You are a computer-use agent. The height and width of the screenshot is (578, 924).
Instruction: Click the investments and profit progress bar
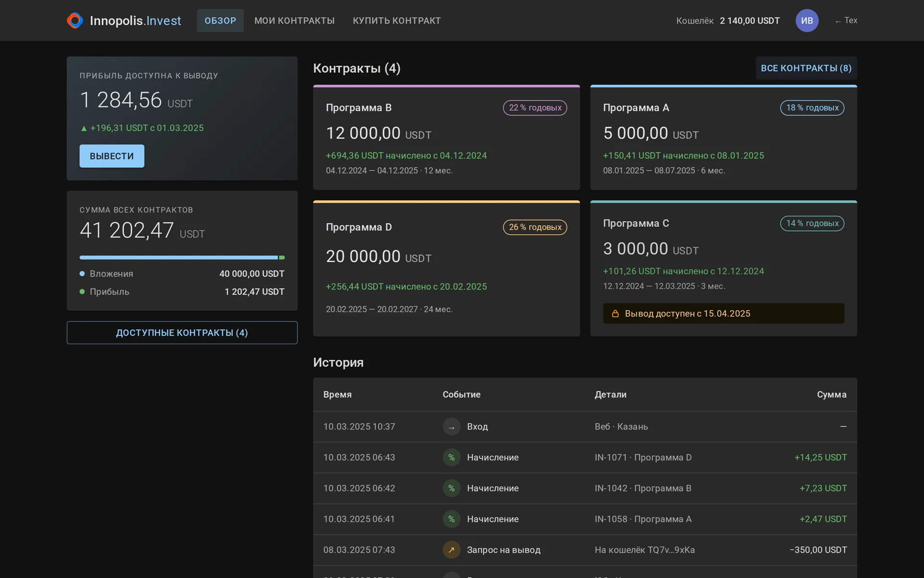point(182,258)
